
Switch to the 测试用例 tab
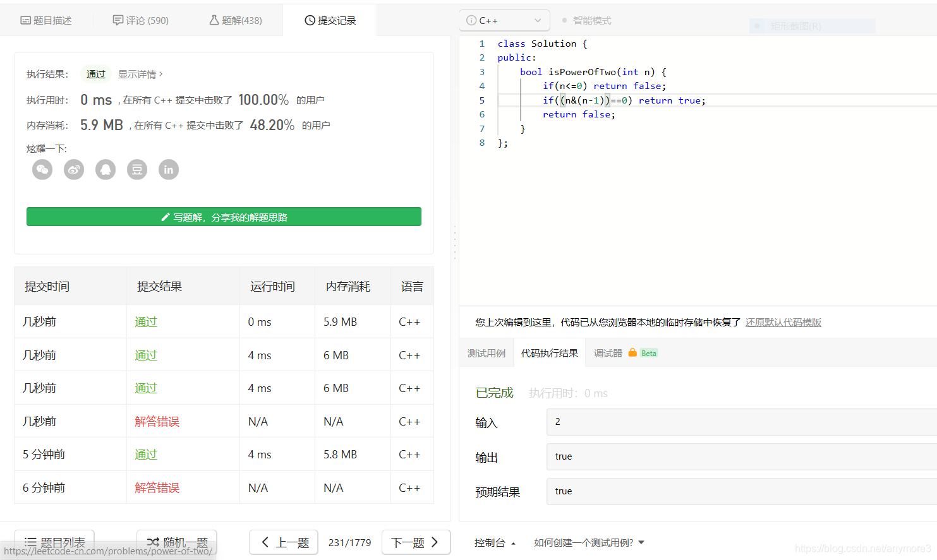click(x=487, y=352)
